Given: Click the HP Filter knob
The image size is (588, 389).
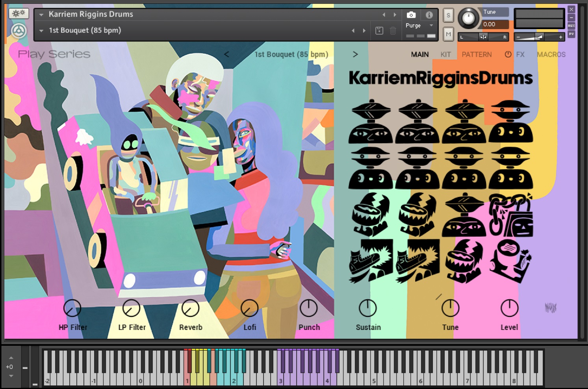Looking at the screenshot, I should pyautogui.click(x=72, y=308).
